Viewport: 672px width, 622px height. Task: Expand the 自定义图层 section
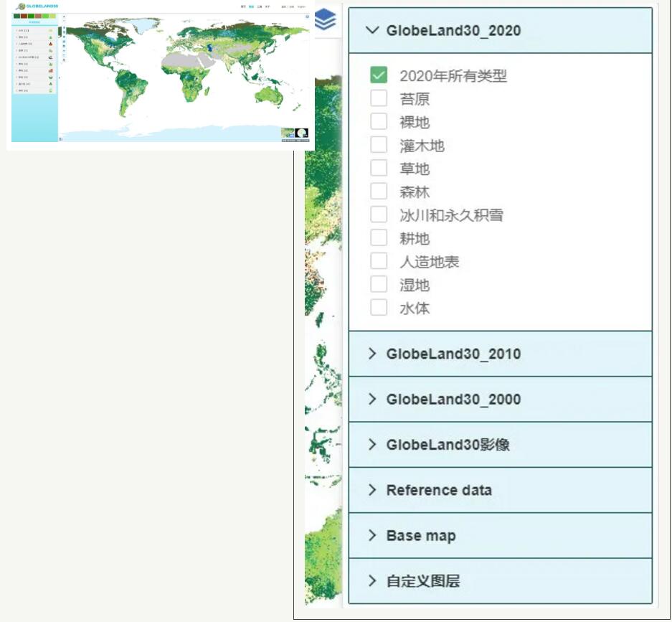(x=500, y=581)
